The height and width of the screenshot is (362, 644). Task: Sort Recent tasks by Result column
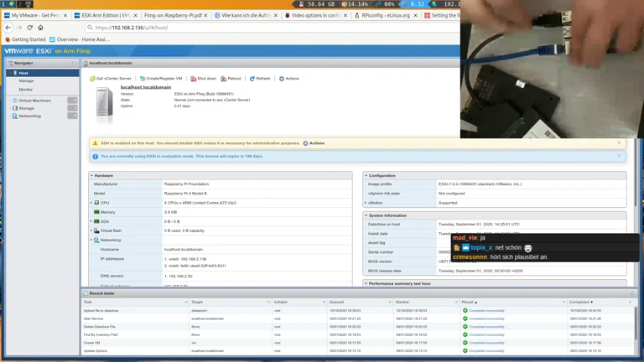click(x=513, y=302)
